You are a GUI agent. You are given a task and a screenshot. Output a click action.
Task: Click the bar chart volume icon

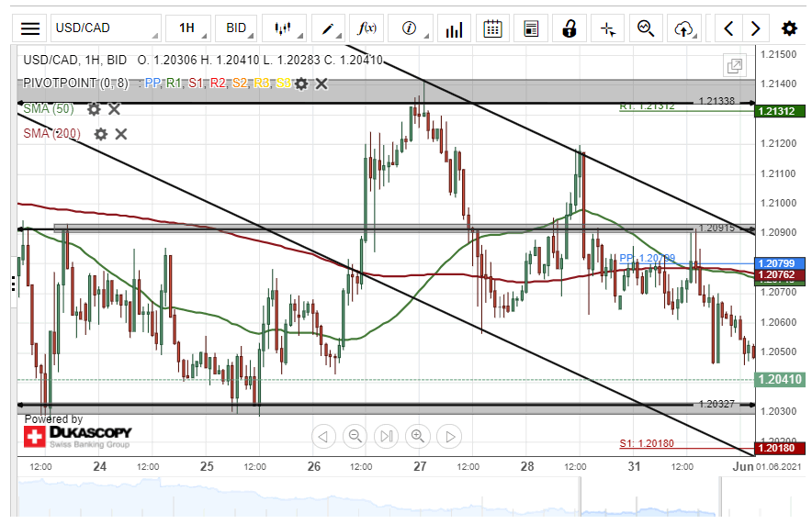point(454,28)
